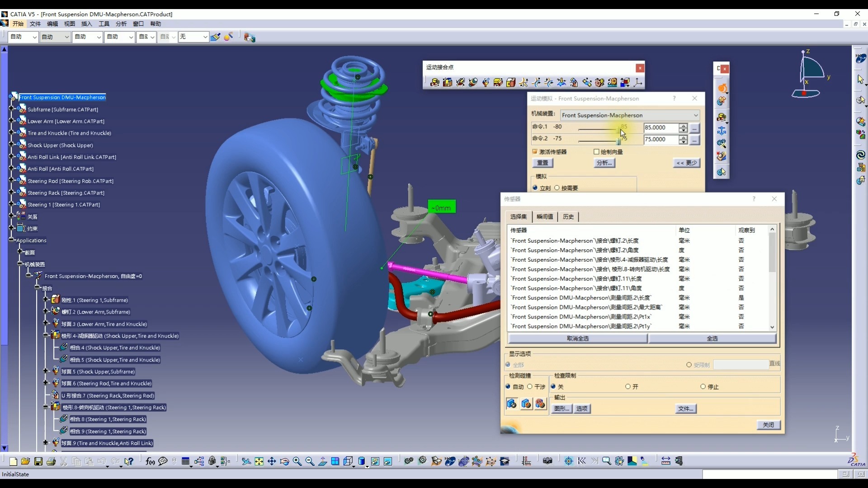868x488 pixels.
Task: Click the Fit All In icon
Action: 259,461
